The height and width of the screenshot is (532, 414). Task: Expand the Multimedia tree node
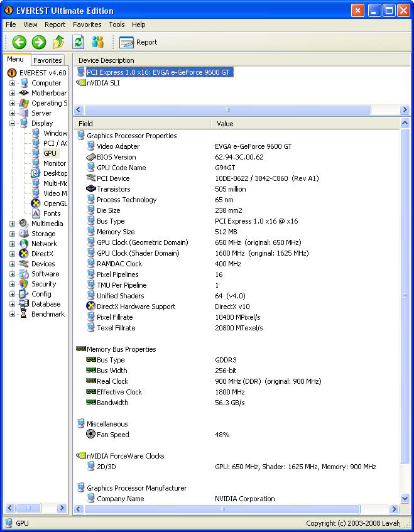click(x=12, y=224)
